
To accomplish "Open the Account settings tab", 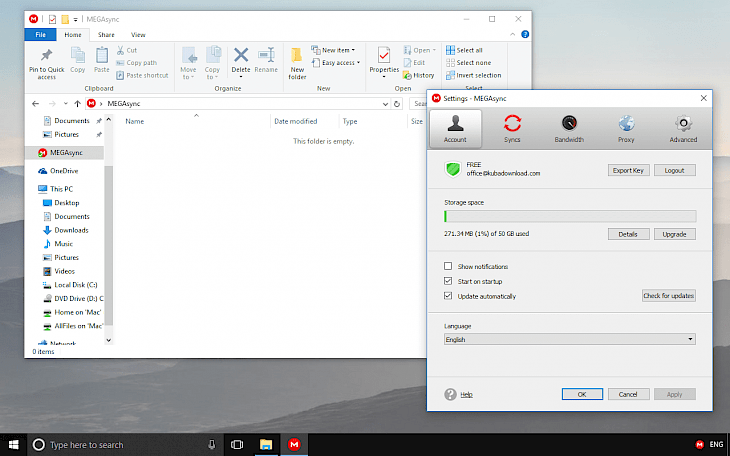I will coord(455,129).
